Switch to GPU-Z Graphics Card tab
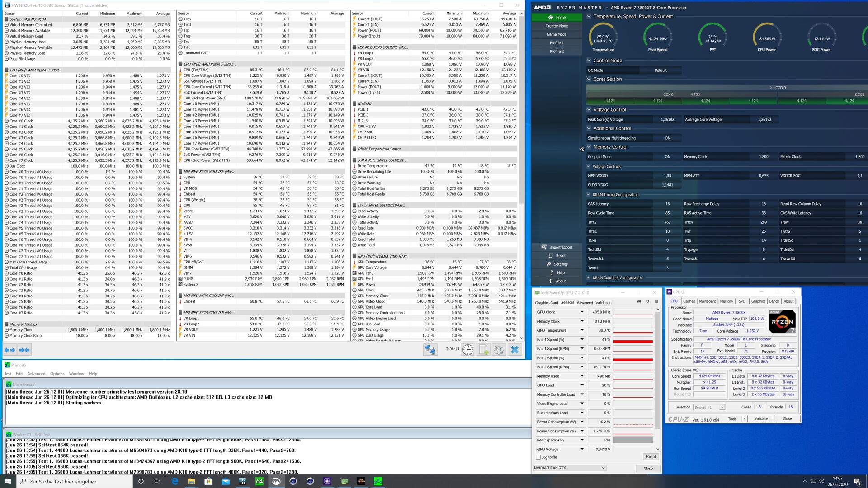868x488 pixels. (547, 303)
